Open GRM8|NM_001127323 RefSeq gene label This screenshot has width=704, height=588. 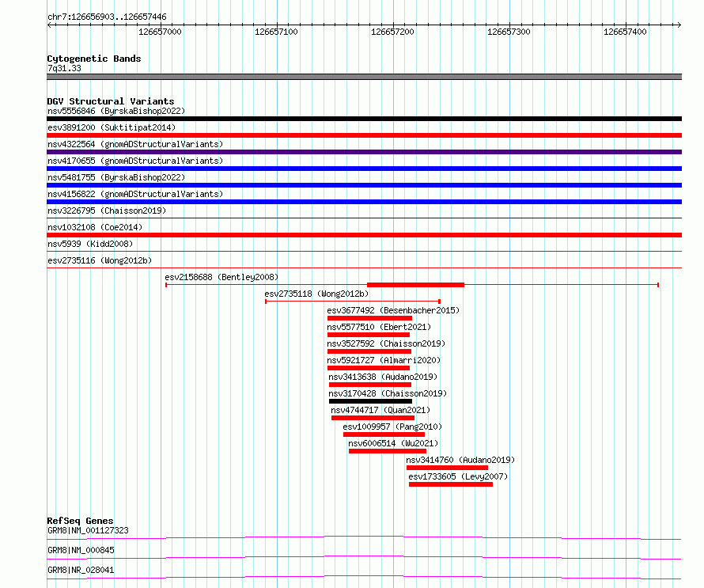click(88, 530)
